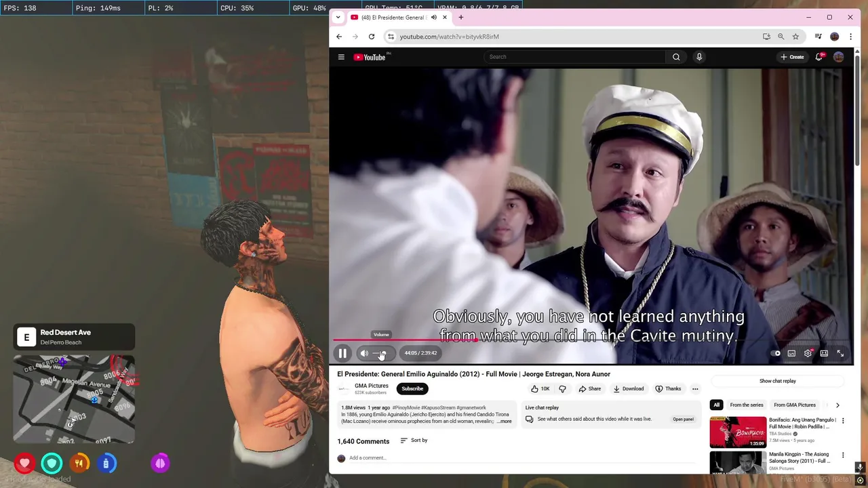The image size is (868, 488).
Task: Reload the current page
Action: coord(372,37)
